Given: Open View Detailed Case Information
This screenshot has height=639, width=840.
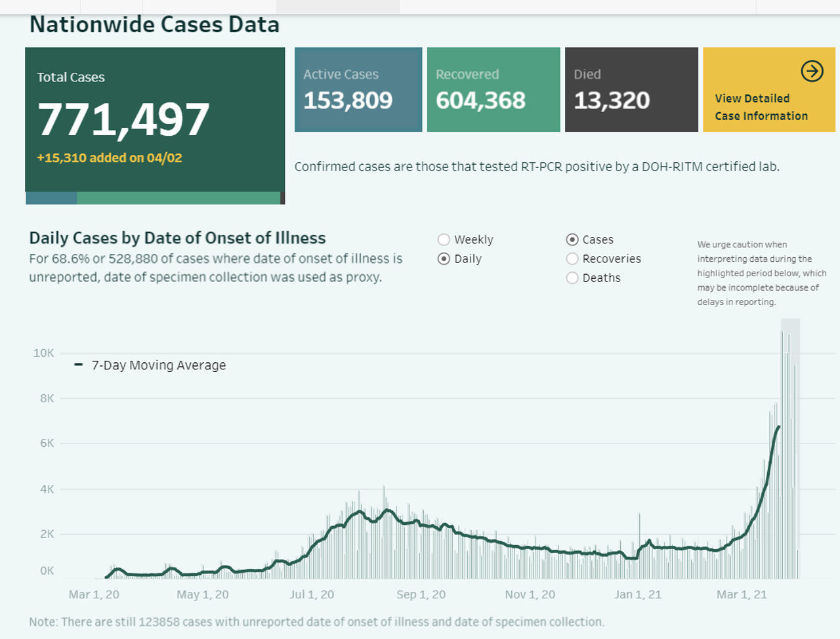Looking at the screenshot, I should click(x=761, y=107).
